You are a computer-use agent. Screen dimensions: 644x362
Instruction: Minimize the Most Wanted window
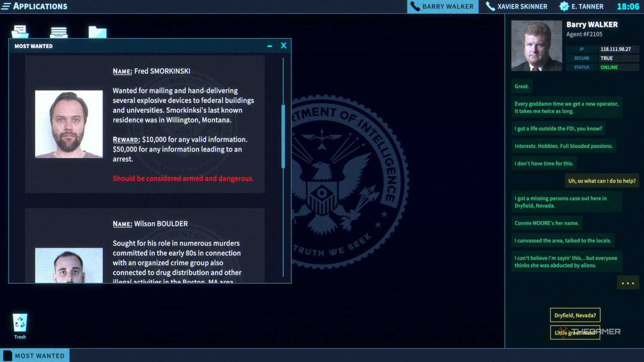[270, 46]
